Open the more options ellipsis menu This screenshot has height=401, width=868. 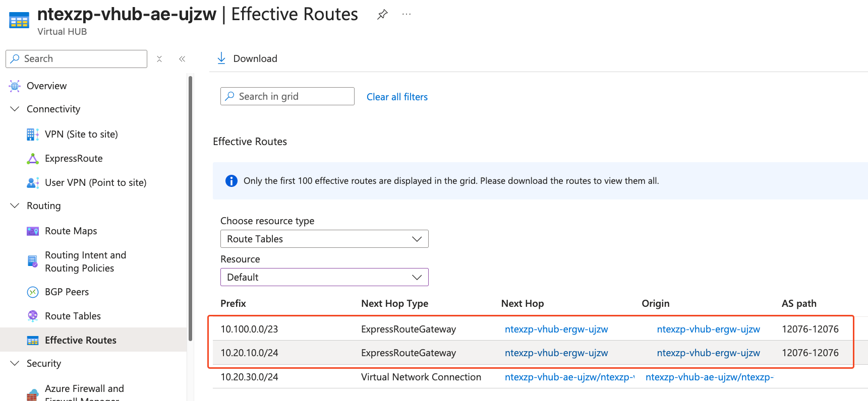[x=407, y=15]
